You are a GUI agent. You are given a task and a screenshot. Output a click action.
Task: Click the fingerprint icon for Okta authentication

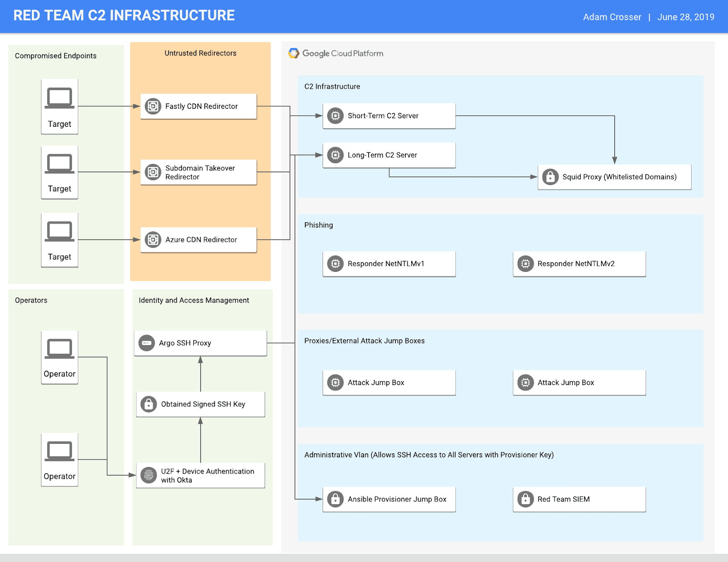tap(148, 476)
